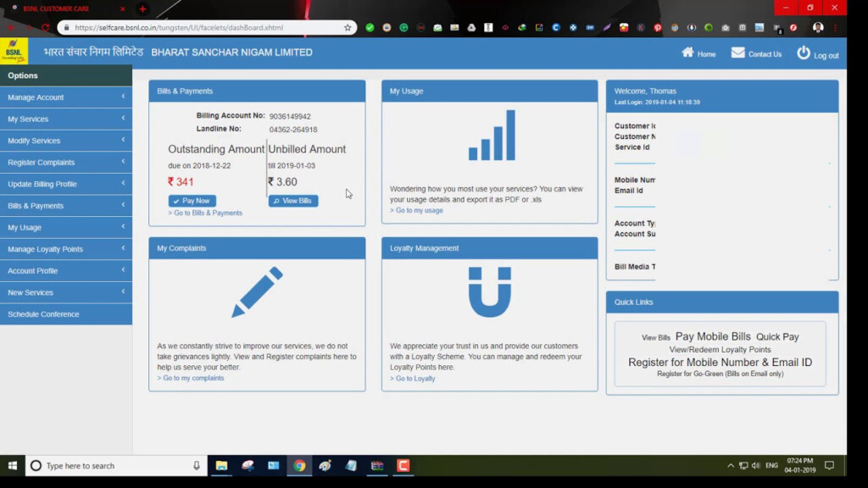
Task: Click billing account number 9036149942
Action: click(x=290, y=116)
